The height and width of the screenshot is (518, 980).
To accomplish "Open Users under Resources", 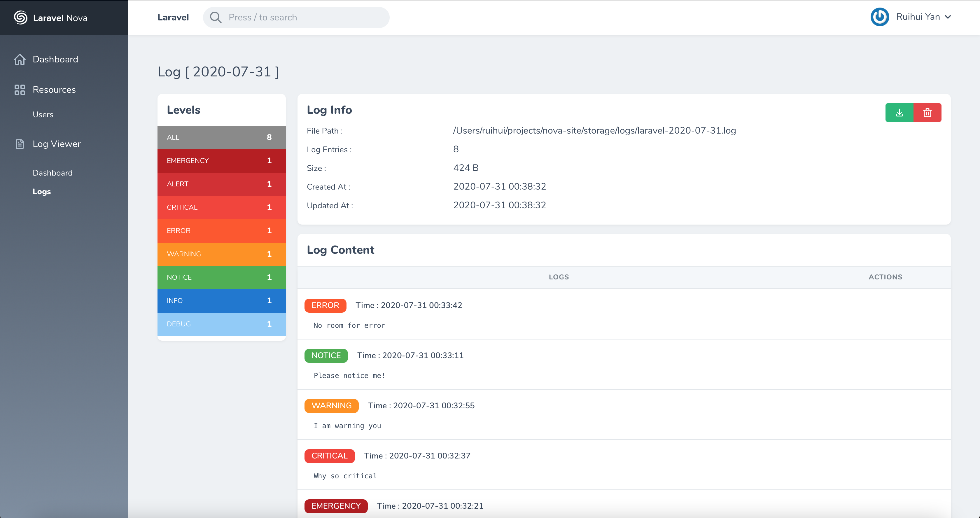I will (43, 114).
